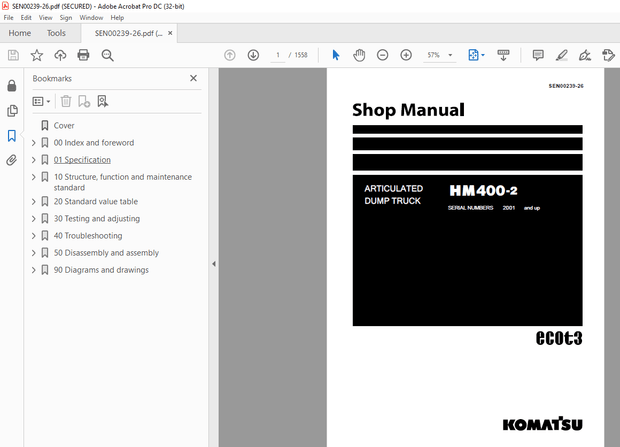Open the Find text magnifier icon
Image resolution: width=620 pixels, height=447 pixels.
click(x=107, y=55)
